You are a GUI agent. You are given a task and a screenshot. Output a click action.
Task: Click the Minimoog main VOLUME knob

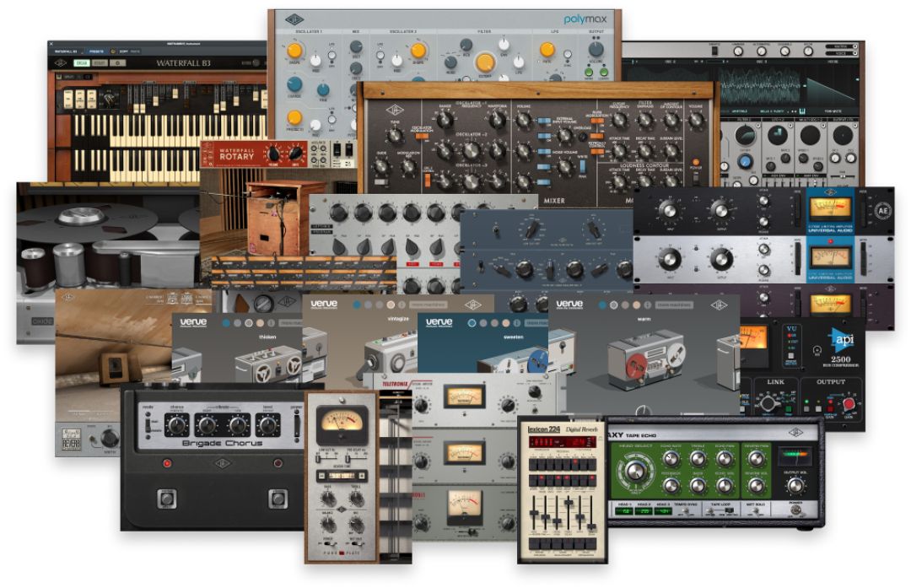tap(696, 121)
